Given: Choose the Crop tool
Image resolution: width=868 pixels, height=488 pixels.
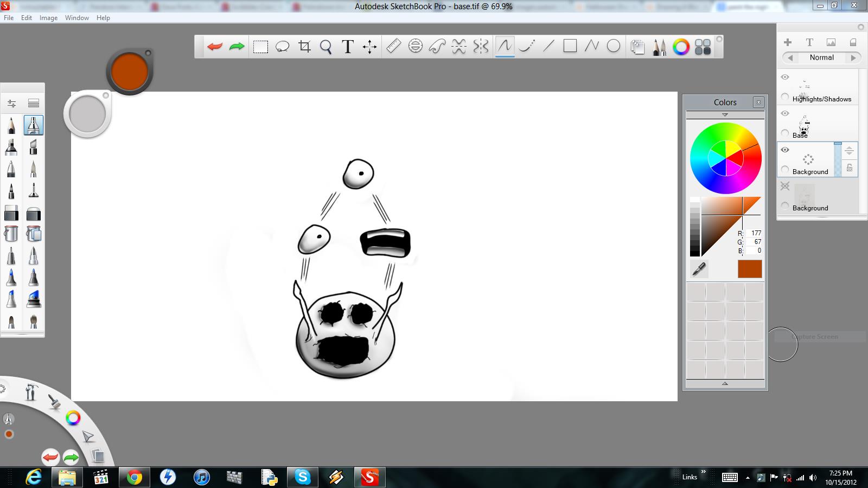Looking at the screenshot, I should pyautogui.click(x=304, y=47).
